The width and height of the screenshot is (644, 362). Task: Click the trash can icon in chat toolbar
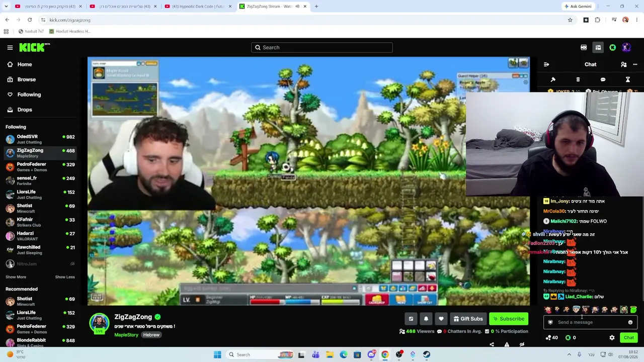click(x=578, y=79)
